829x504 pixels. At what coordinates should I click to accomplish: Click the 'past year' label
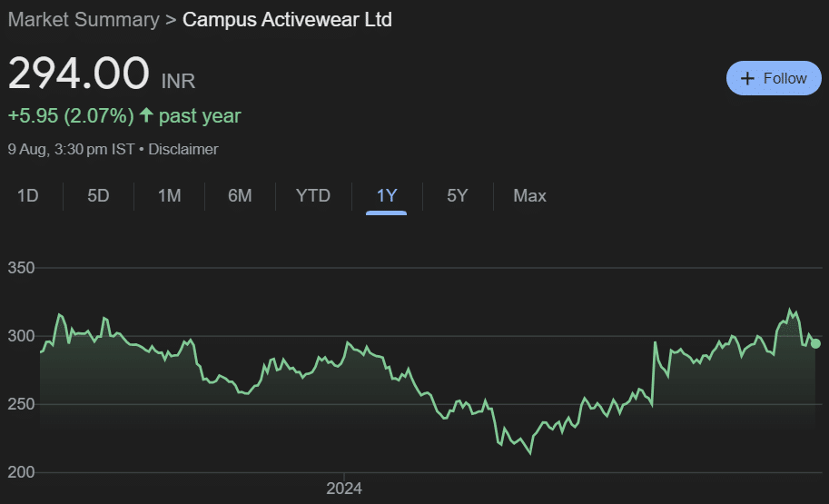(200, 116)
